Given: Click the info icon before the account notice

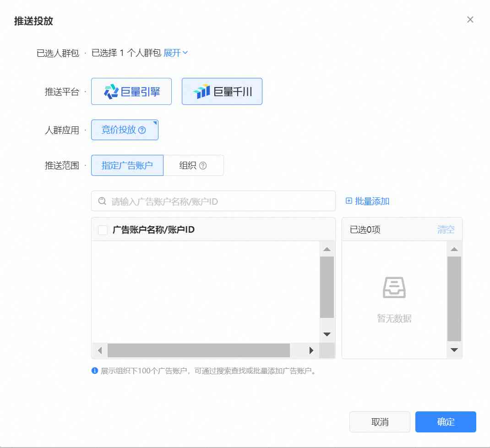Looking at the screenshot, I should [94, 370].
